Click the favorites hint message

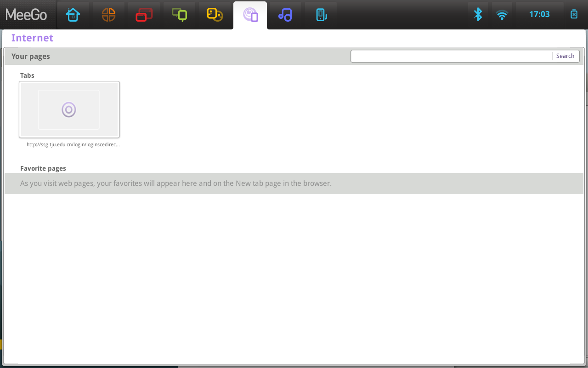[176, 183]
